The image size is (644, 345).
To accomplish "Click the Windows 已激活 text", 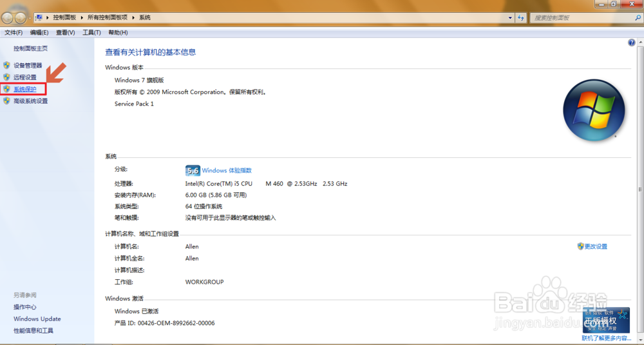I will tap(137, 311).
